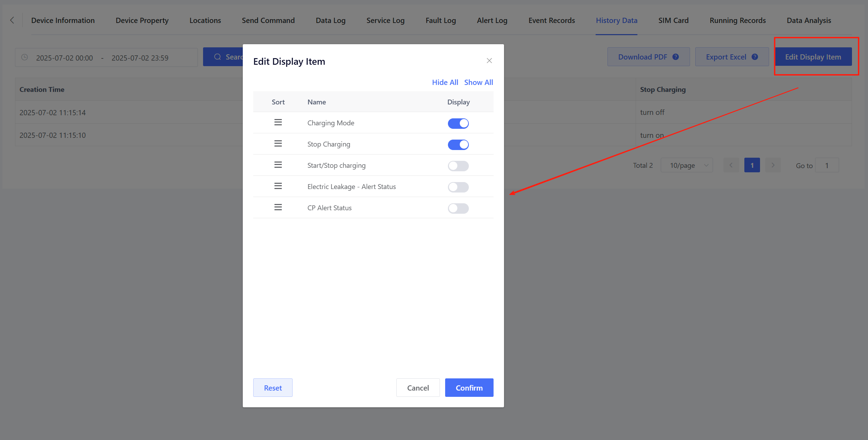Click the previous page chevron
Viewport: 868px width, 440px height.
(731, 165)
